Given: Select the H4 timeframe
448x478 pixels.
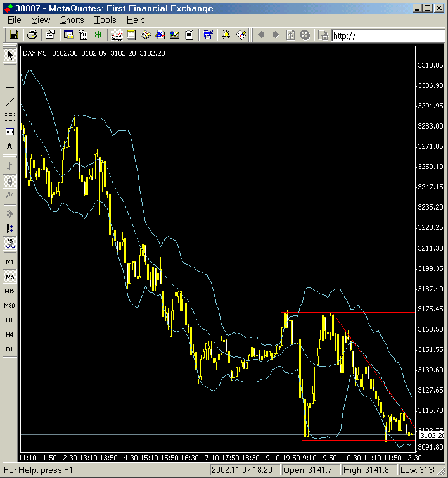Looking at the screenshot, I should point(10,335).
